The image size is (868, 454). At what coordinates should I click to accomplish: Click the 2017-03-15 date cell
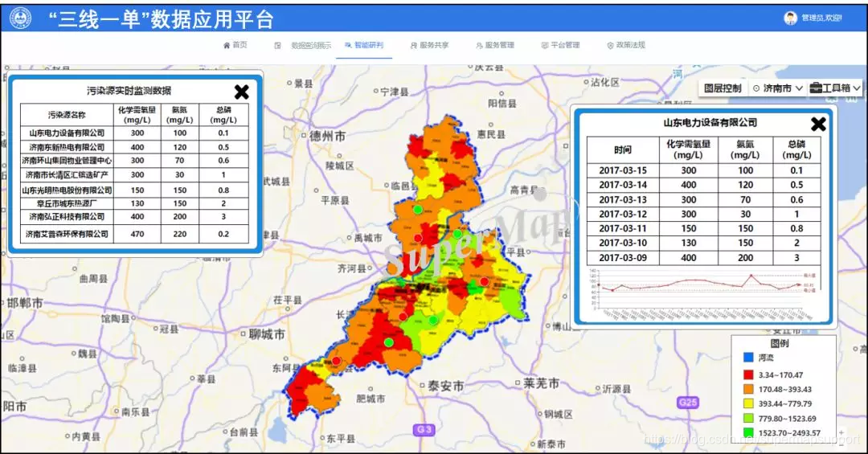pyautogui.click(x=623, y=170)
